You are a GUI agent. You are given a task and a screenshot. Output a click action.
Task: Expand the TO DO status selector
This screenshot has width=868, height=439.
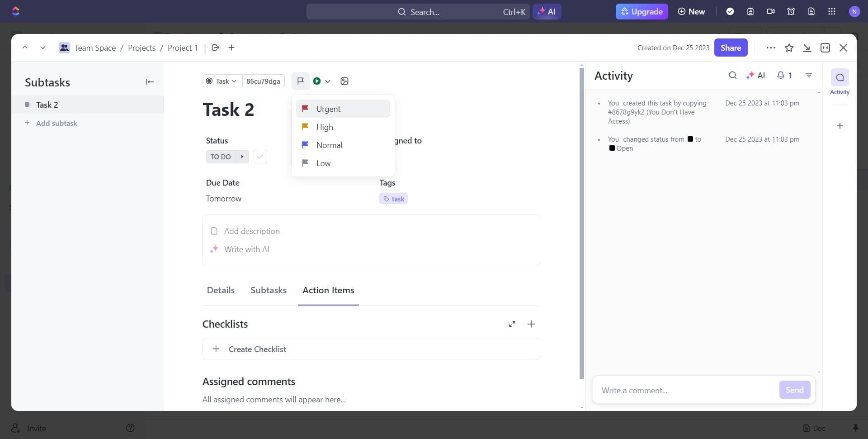[242, 157]
